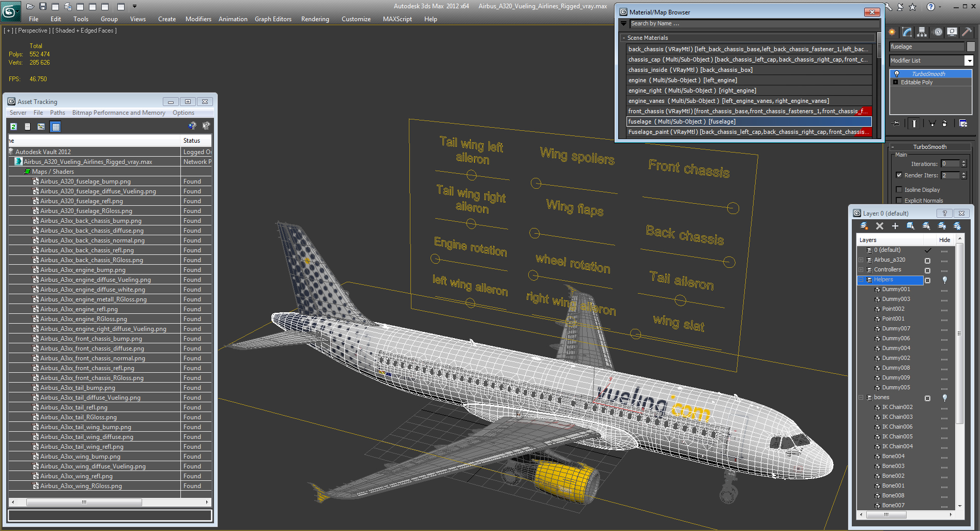Open the 3ds Max application menu logo button
Image resolution: width=980 pixels, height=531 pixels.
pos(10,11)
